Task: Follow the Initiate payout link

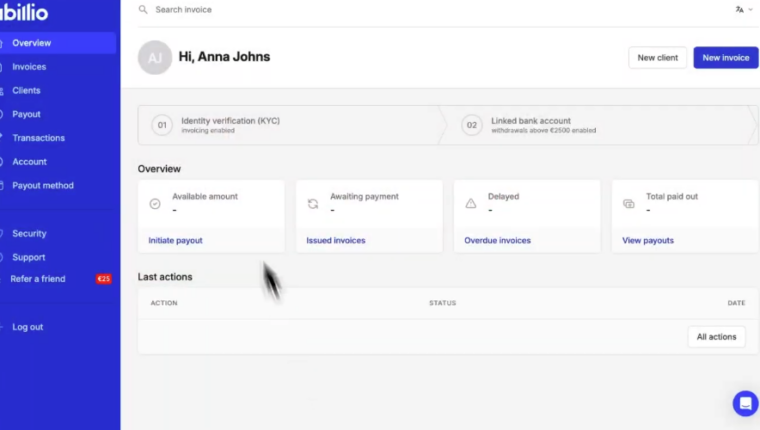Action: click(175, 241)
